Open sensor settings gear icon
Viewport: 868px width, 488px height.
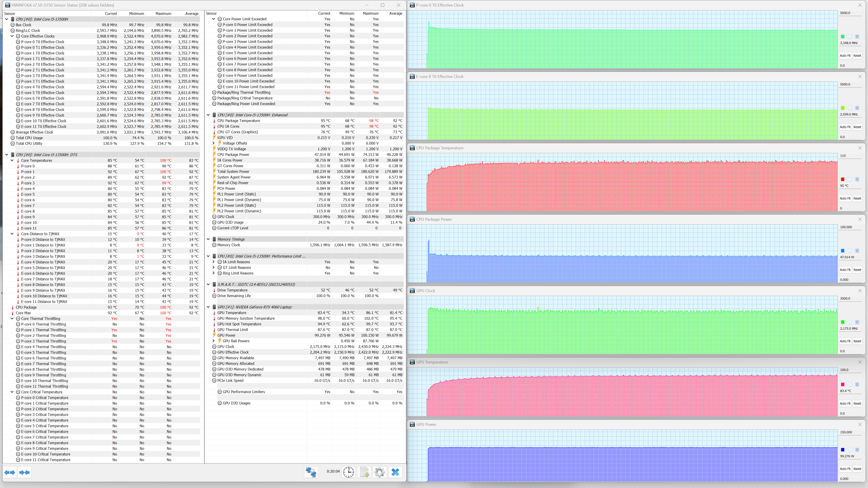click(x=380, y=472)
